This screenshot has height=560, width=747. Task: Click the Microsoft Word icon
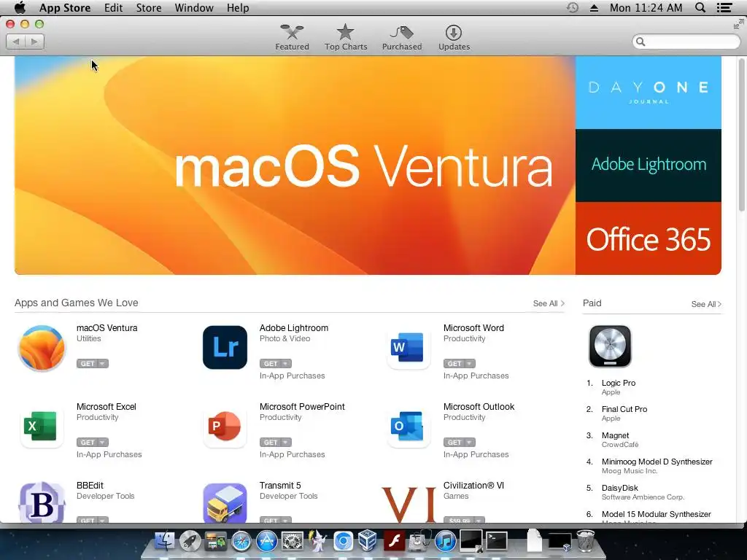click(x=409, y=348)
